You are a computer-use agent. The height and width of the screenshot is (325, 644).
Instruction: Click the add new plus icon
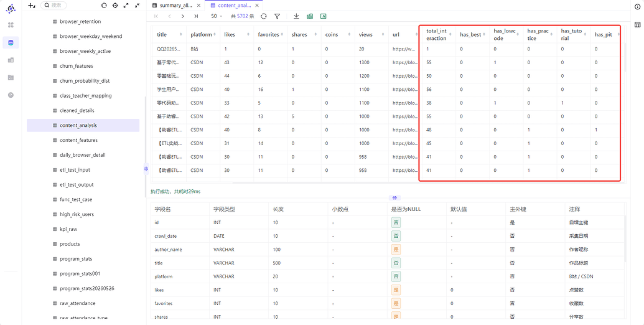(32, 6)
